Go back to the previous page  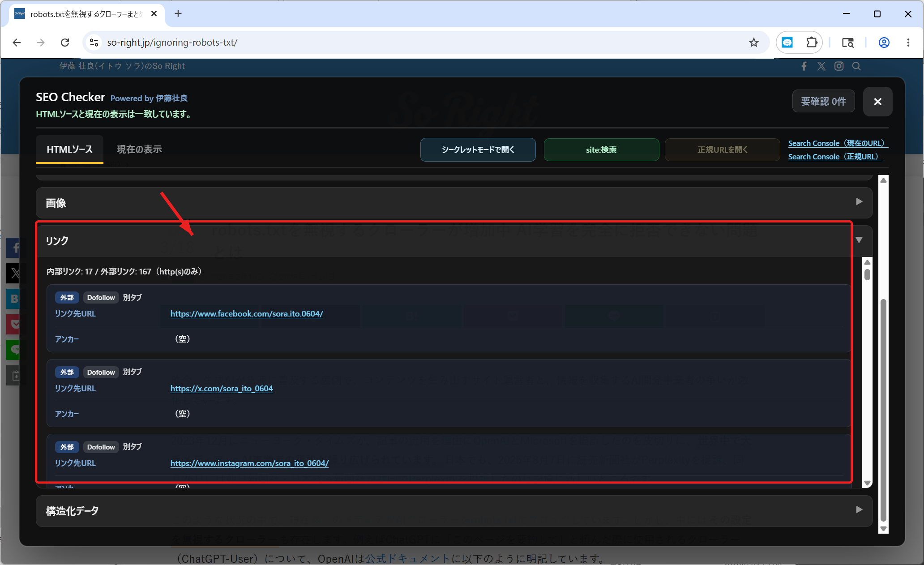point(17,43)
